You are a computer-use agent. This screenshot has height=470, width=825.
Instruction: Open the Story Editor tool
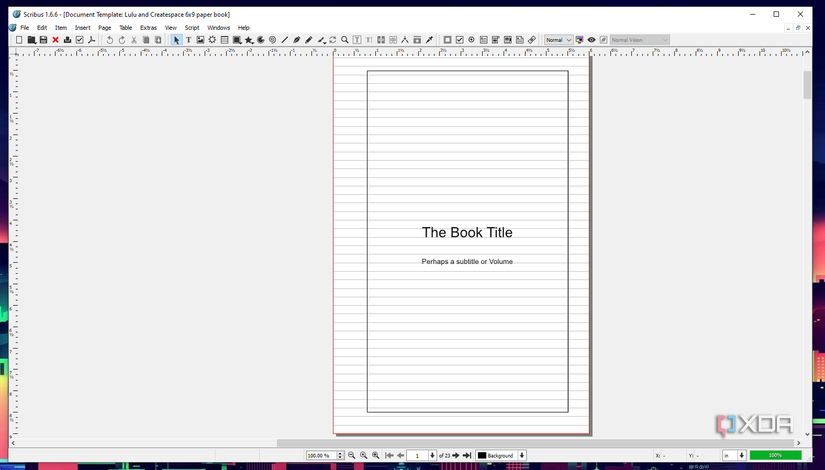pyautogui.click(x=369, y=40)
